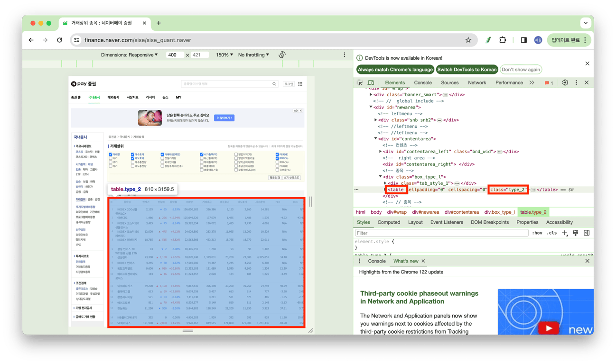Toggle the 매수호가 checkbox

coord(132,155)
